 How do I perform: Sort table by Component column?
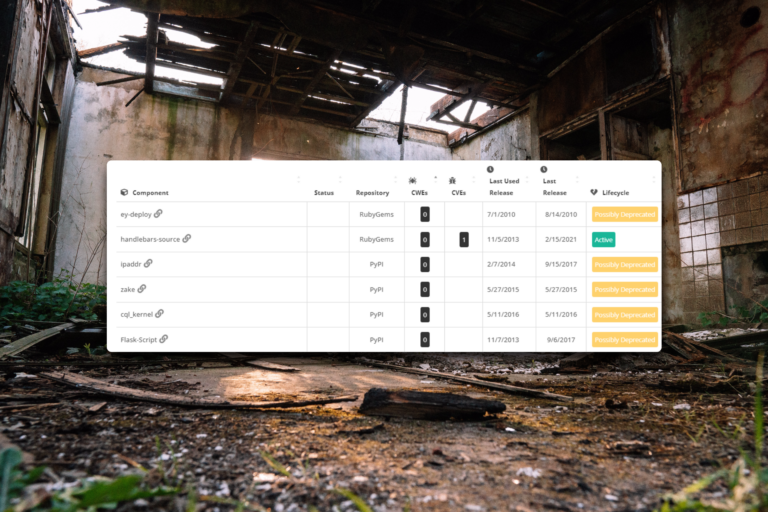click(145, 192)
